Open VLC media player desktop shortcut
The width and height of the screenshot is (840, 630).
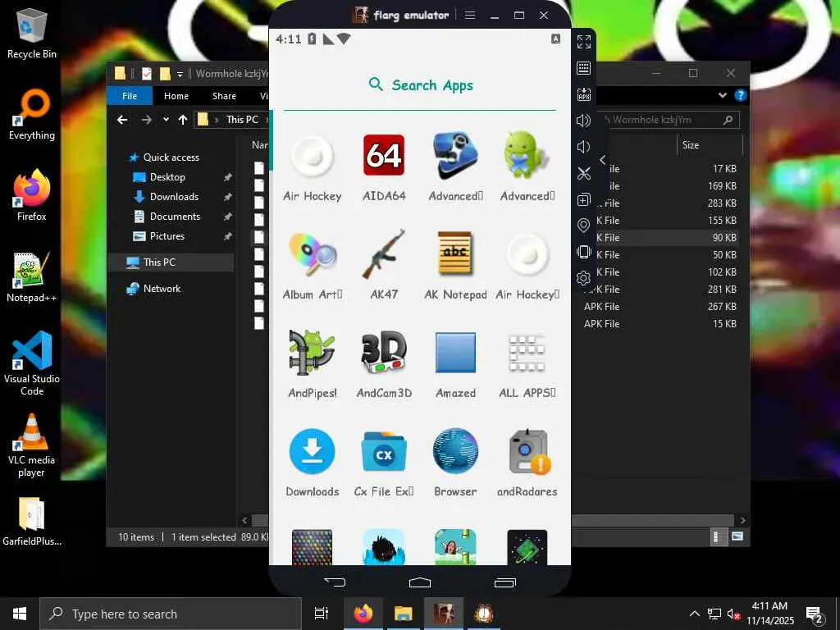(x=32, y=445)
